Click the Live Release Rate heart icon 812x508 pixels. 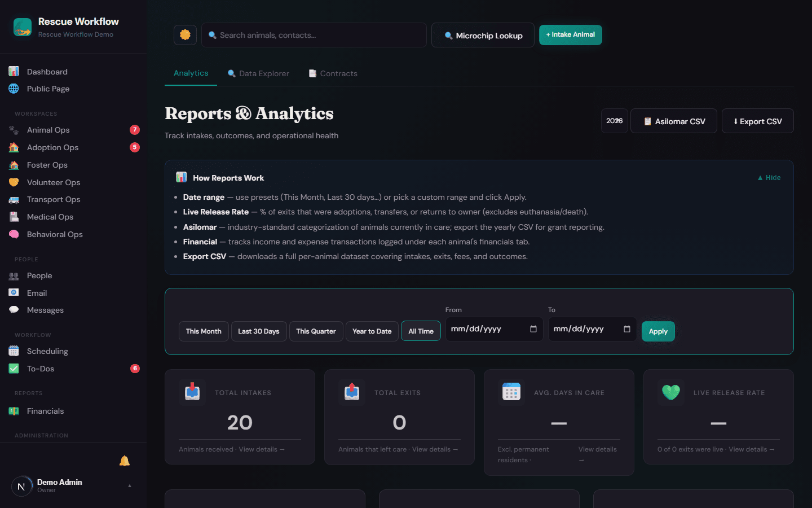(671, 392)
